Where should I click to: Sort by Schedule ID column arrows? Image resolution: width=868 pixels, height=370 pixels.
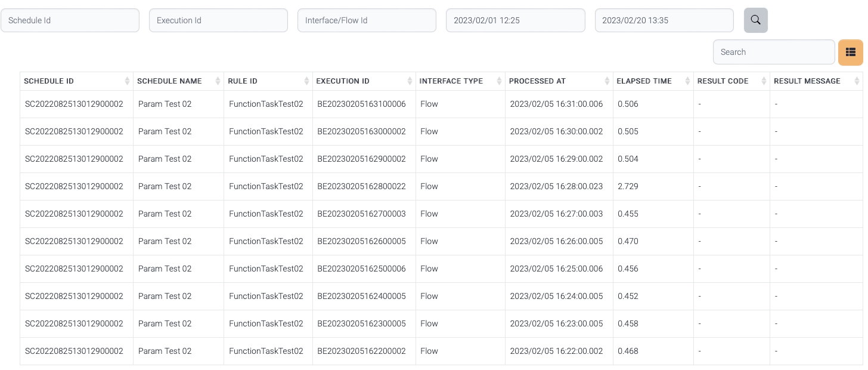tap(127, 81)
